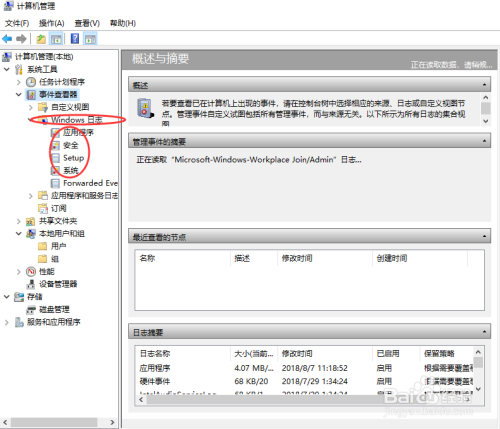The height and width of the screenshot is (429, 500).
Task: Click the Forwarded Events log icon
Action: tap(55, 183)
